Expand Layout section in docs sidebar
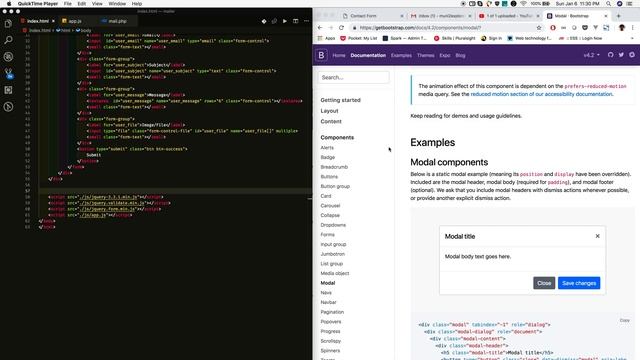640x360 pixels. pyautogui.click(x=329, y=111)
